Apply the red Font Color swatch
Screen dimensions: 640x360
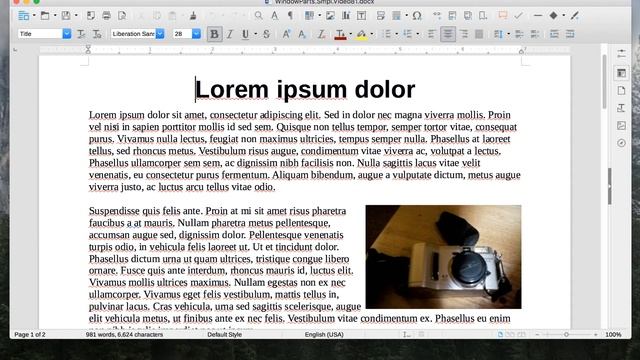[340, 34]
